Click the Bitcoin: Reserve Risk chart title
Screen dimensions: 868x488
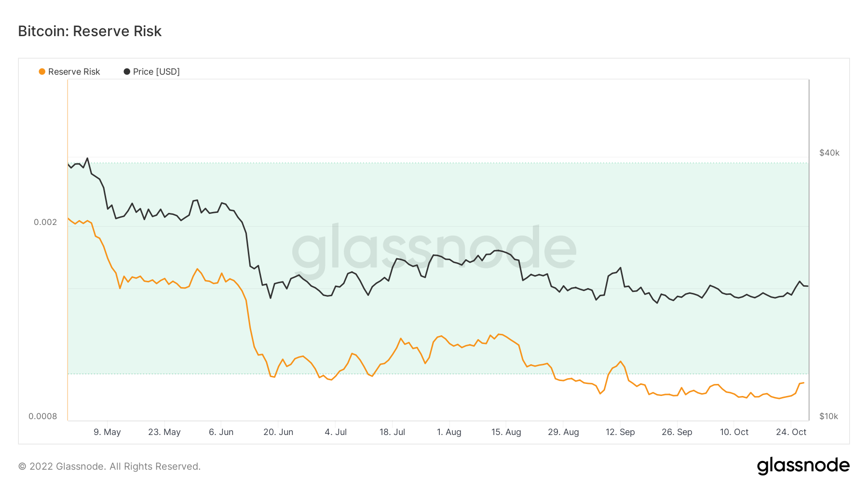[x=90, y=31]
